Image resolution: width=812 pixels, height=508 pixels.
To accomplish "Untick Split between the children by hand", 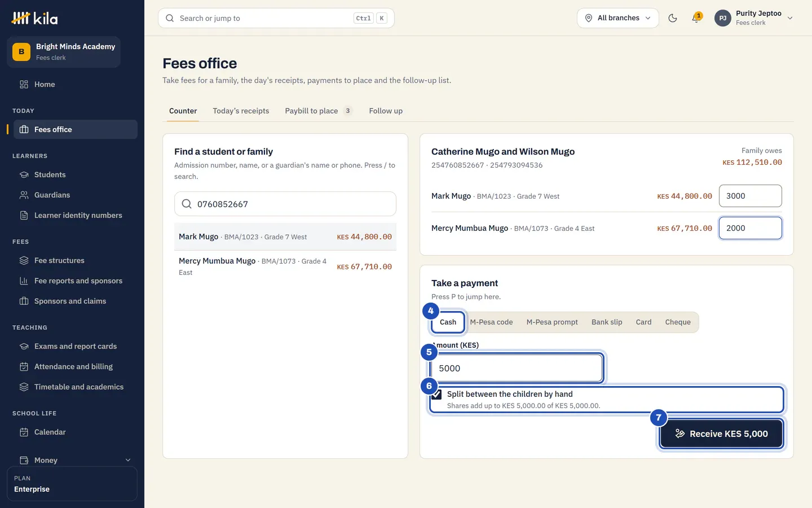I will coord(437,394).
